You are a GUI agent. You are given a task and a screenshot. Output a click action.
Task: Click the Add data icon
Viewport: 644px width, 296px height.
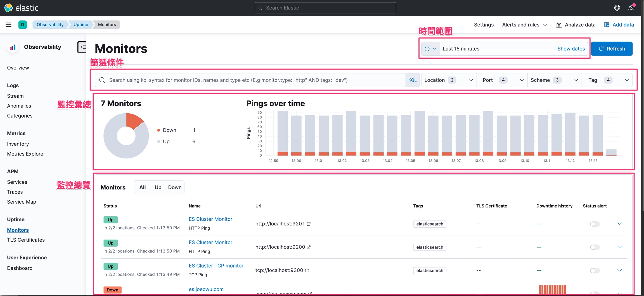tap(607, 25)
